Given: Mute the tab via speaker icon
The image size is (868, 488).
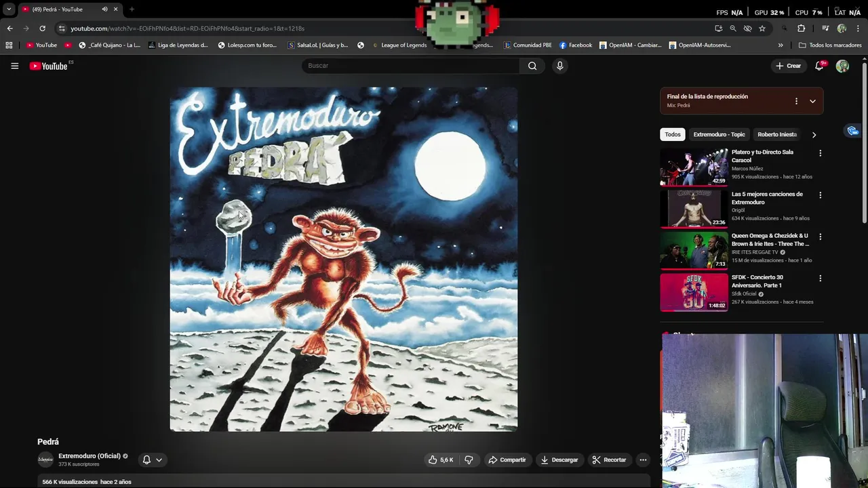Looking at the screenshot, I should point(104,9).
